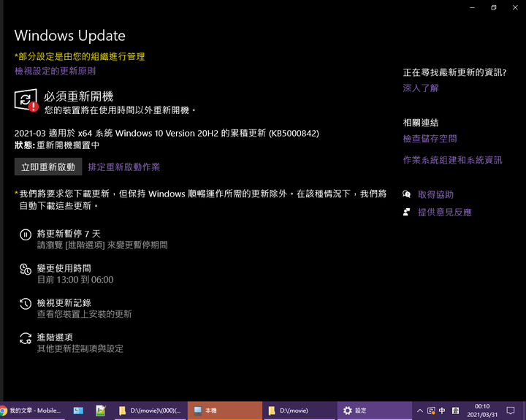The height and width of the screenshot is (420, 526).
Task: Select the 變更使用時間 option text
Action: pos(64,268)
